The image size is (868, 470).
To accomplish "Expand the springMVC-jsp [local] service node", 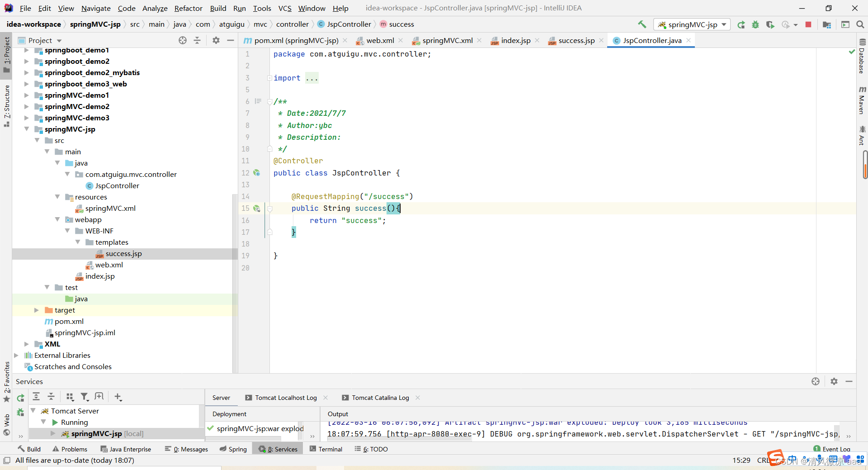I will click(53, 433).
